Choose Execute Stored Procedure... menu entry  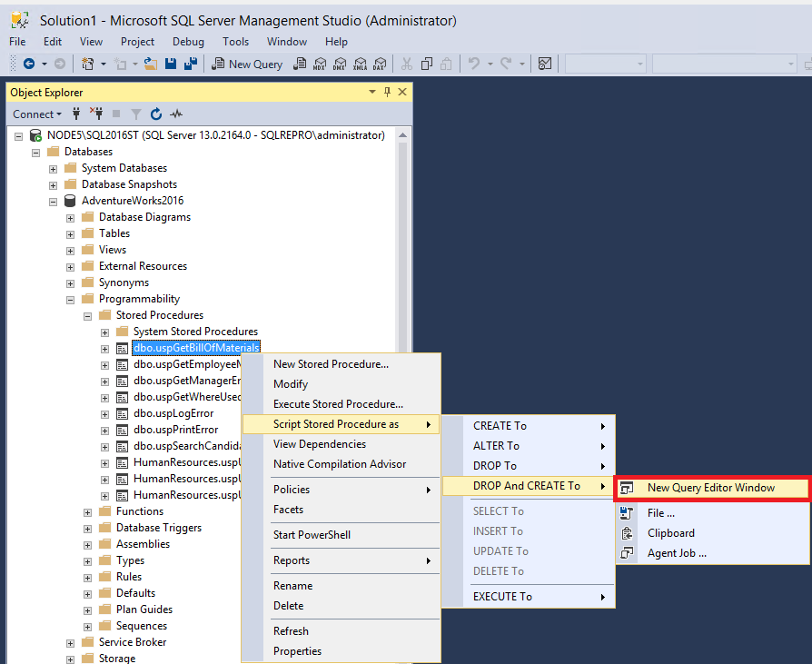click(x=342, y=404)
